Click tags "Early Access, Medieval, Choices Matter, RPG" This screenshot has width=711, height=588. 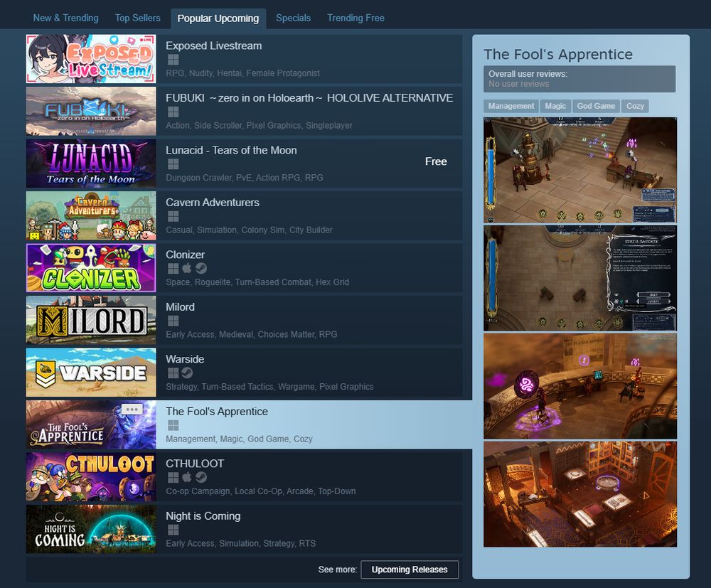click(x=252, y=335)
